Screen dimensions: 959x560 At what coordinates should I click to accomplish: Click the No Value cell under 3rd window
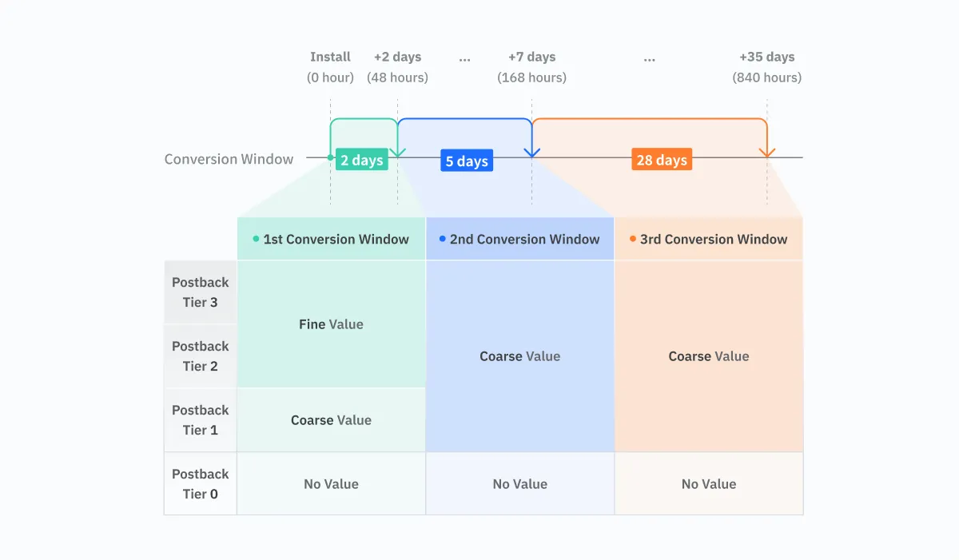pyautogui.click(x=708, y=484)
